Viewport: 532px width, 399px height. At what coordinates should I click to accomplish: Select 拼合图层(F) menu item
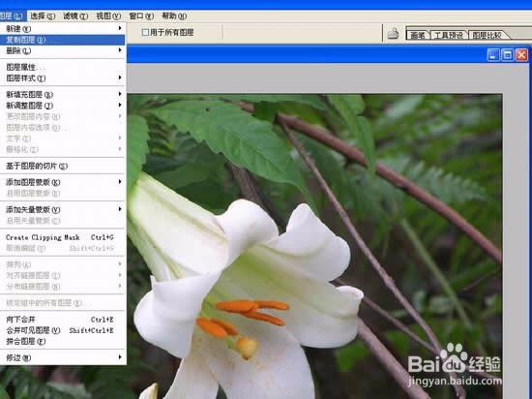coord(63,341)
